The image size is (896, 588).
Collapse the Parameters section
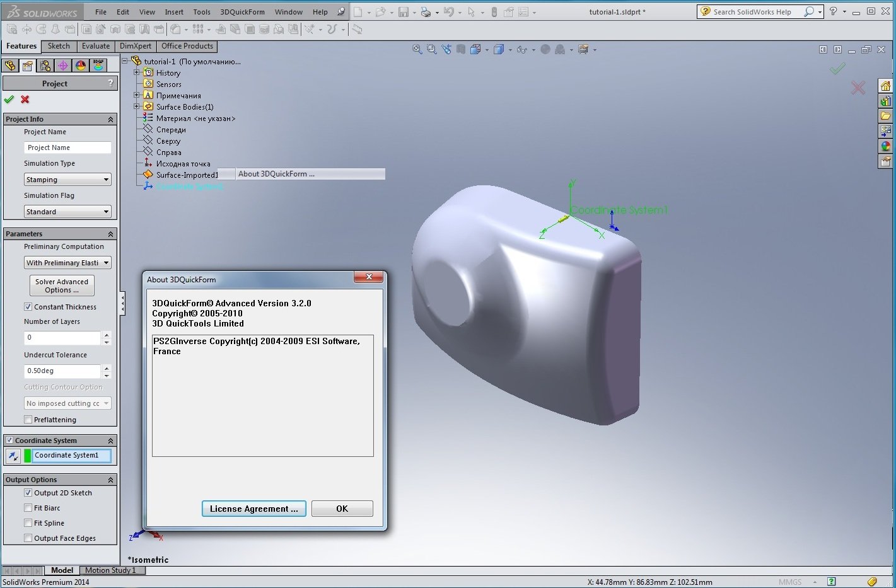point(110,234)
